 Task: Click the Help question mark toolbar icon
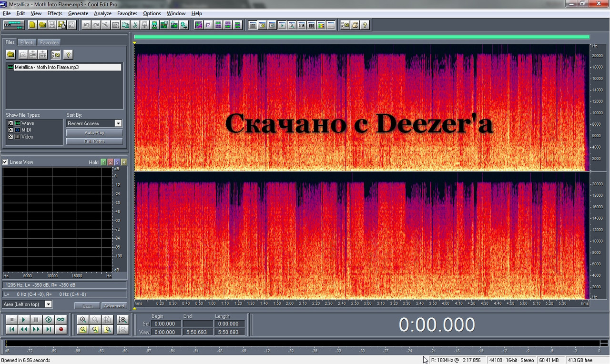tap(365, 25)
